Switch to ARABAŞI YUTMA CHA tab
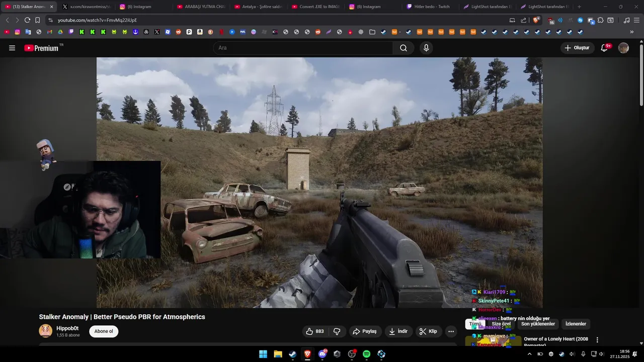Image resolution: width=644 pixels, height=362 pixels. (x=201, y=7)
